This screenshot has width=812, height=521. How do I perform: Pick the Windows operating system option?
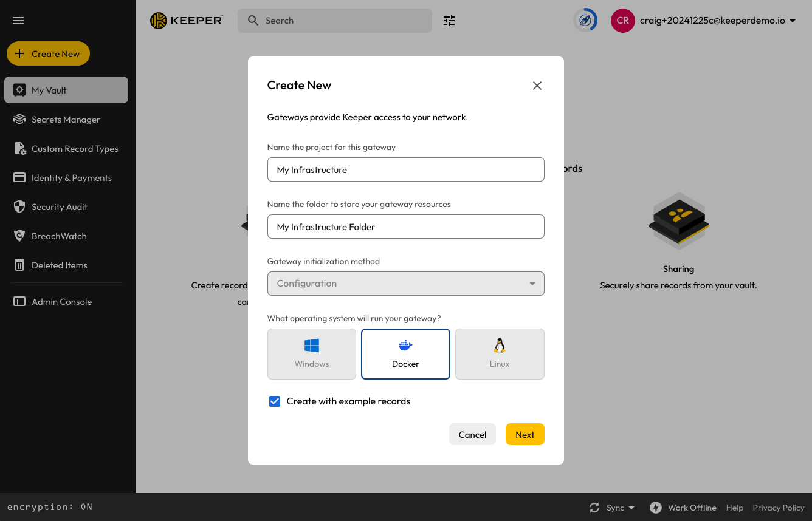click(x=312, y=354)
